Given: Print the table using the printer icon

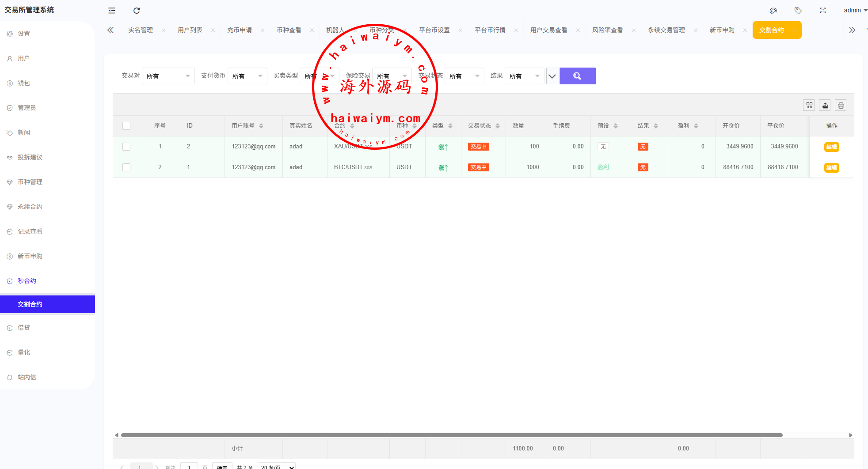Looking at the screenshot, I should coord(841,106).
